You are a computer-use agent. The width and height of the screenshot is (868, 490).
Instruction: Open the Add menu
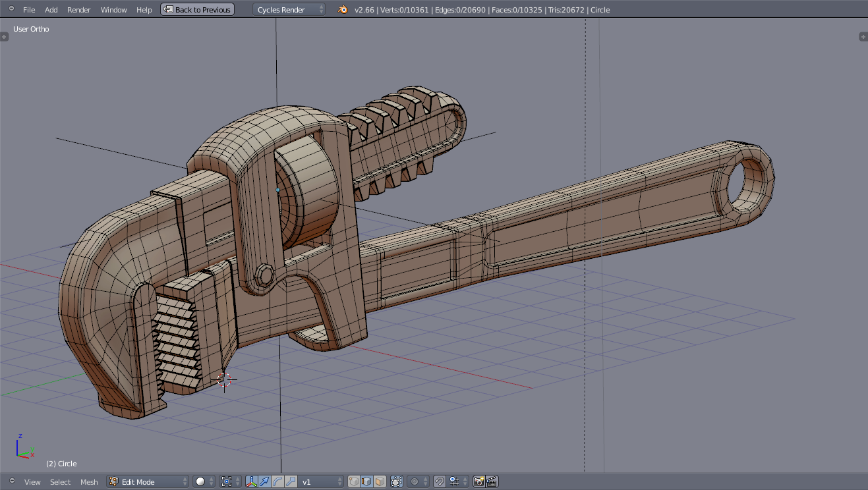click(x=51, y=10)
